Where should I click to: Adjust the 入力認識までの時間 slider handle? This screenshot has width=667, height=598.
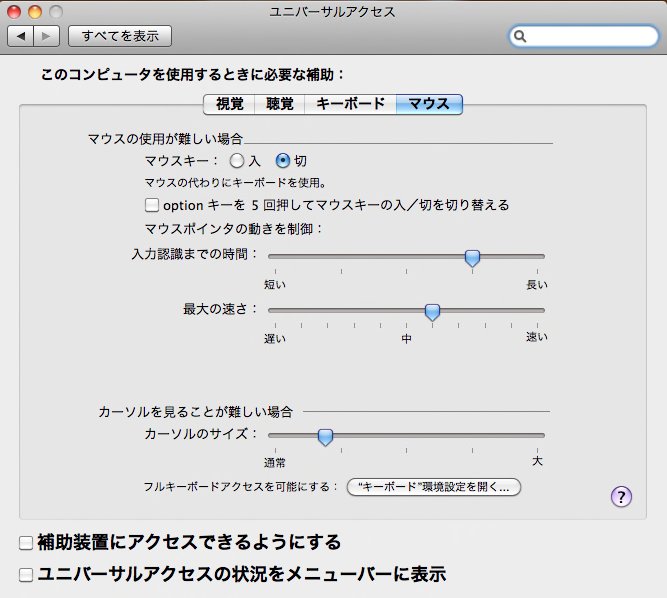tap(472, 258)
